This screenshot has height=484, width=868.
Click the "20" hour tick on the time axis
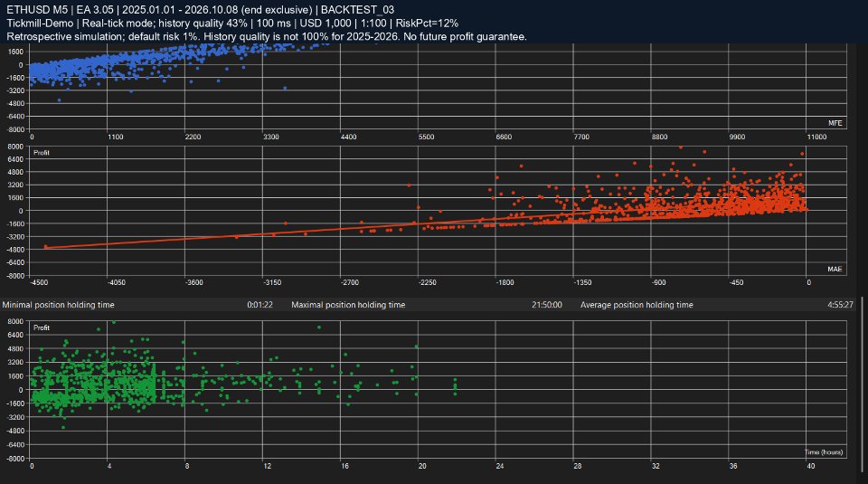tap(422, 466)
